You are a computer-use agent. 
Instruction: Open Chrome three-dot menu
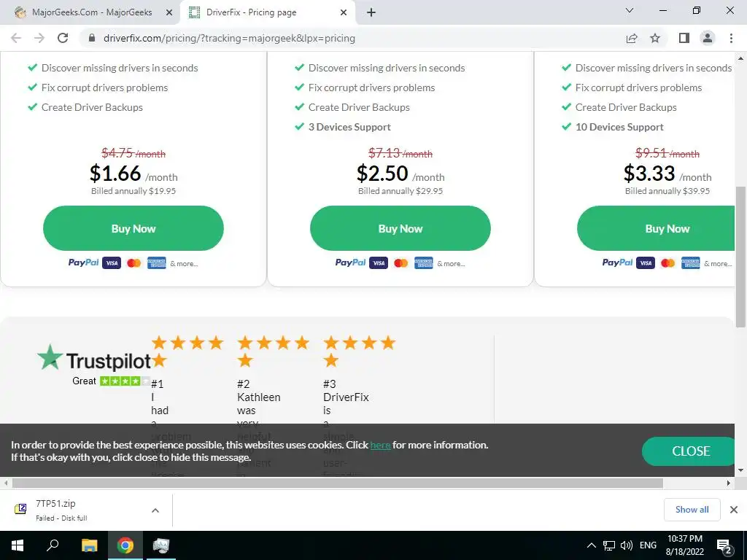pos(731,38)
